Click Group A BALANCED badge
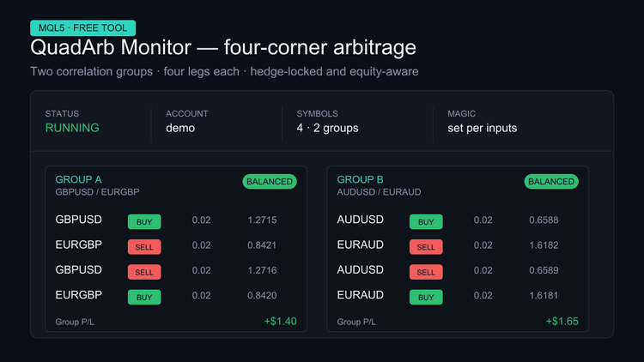Image resolution: width=644 pixels, height=362 pixels. (270, 181)
